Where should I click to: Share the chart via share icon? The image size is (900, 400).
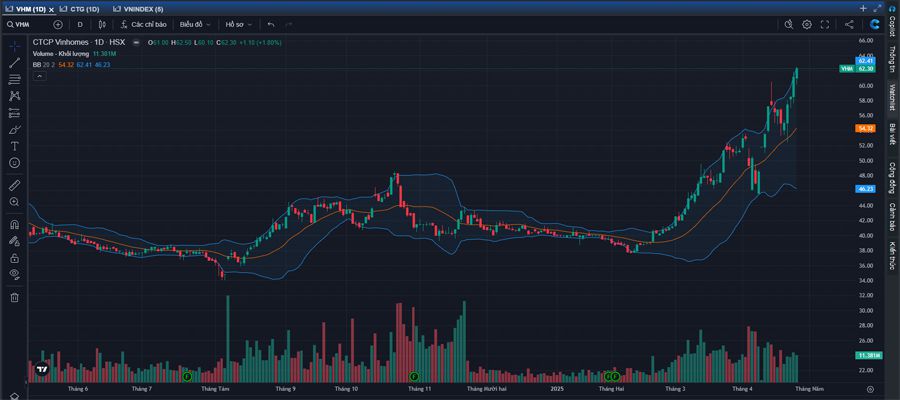849,24
